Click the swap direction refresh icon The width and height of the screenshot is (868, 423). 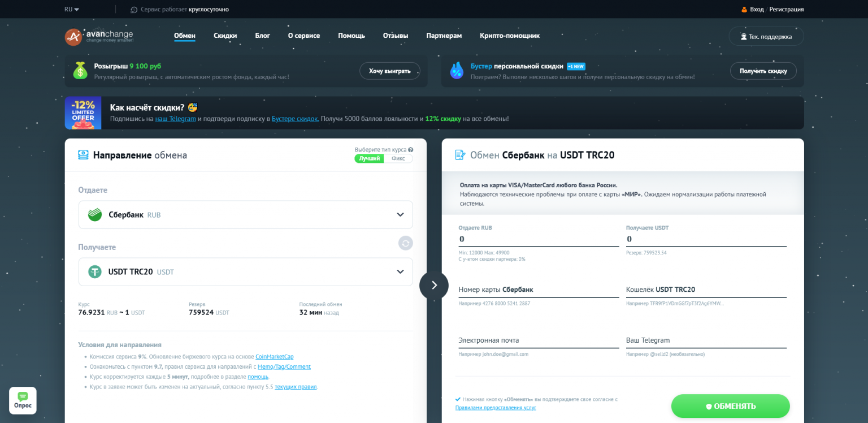click(405, 243)
